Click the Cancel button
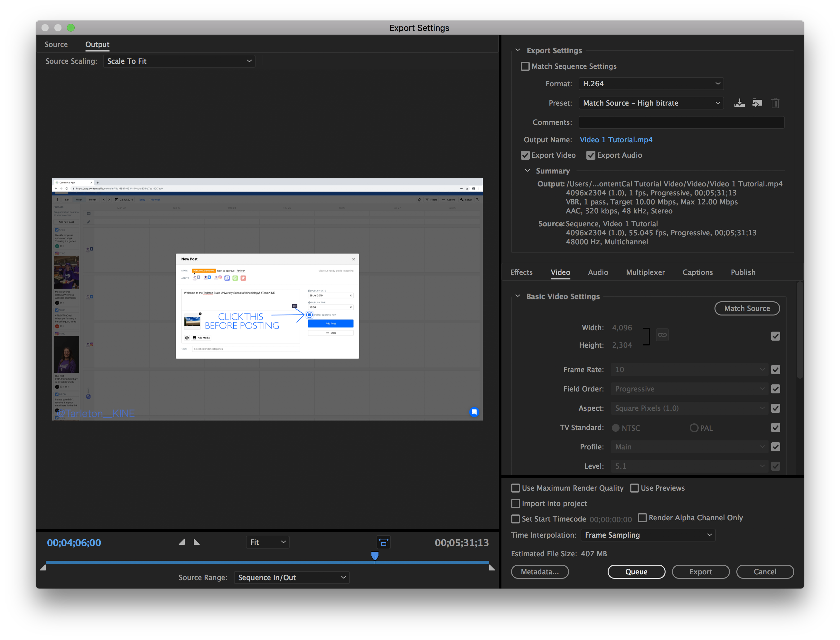Image resolution: width=840 pixels, height=640 pixels. point(765,572)
